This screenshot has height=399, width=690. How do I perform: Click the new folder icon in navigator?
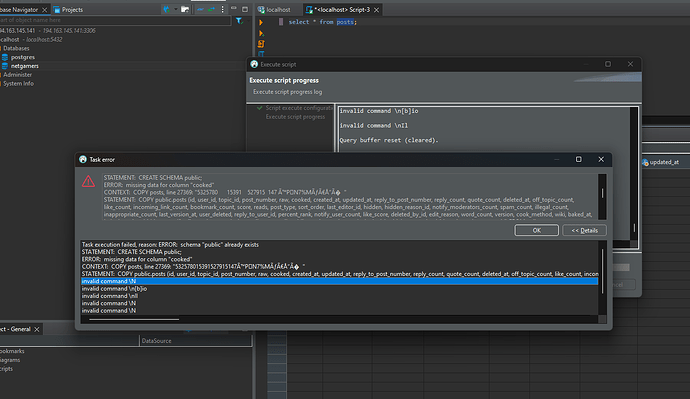coord(185,9)
